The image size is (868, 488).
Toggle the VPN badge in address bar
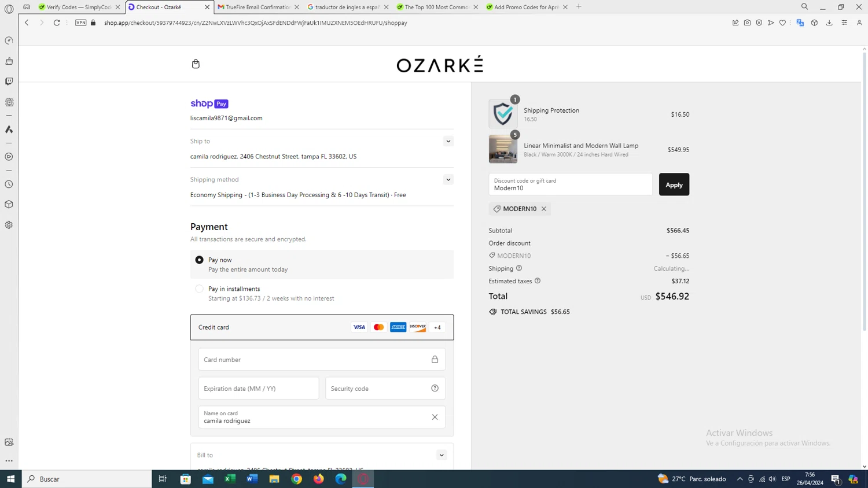[81, 23]
